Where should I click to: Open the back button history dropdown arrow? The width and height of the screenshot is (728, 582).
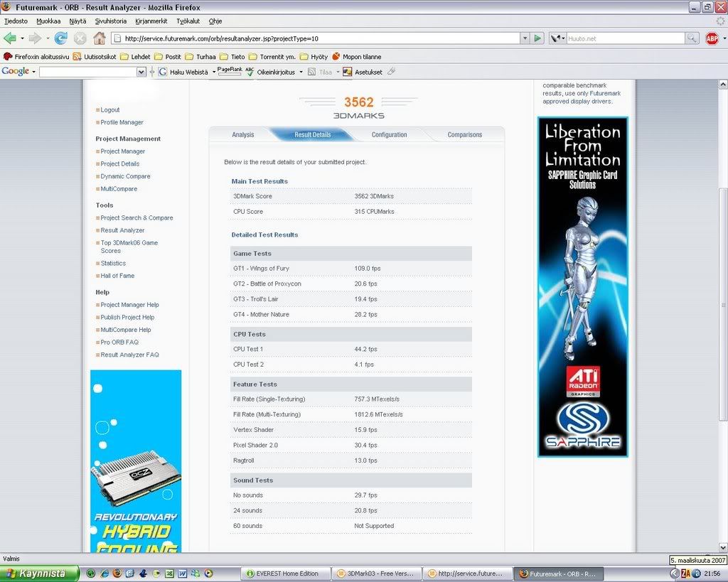[x=22, y=38]
